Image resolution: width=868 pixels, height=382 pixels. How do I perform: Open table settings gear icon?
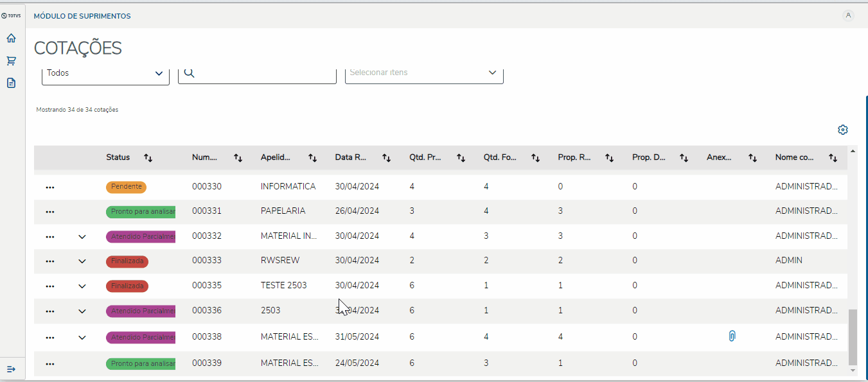pyautogui.click(x=843, y=130)
